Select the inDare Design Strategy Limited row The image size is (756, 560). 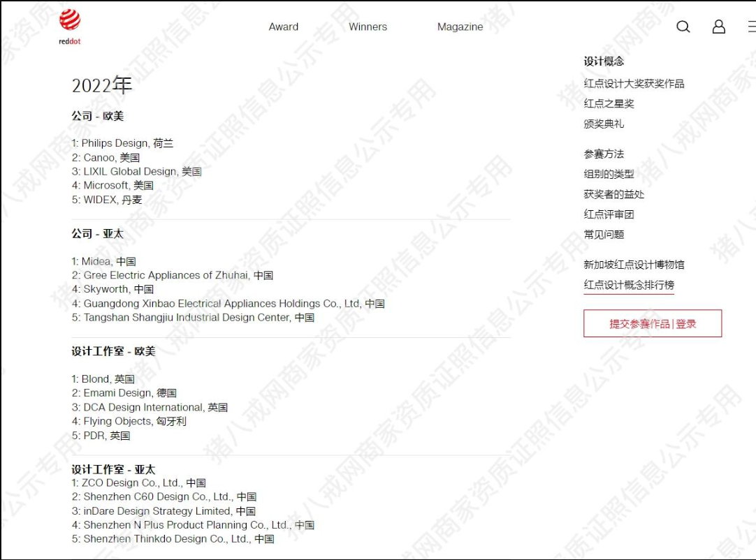point(163,511)
